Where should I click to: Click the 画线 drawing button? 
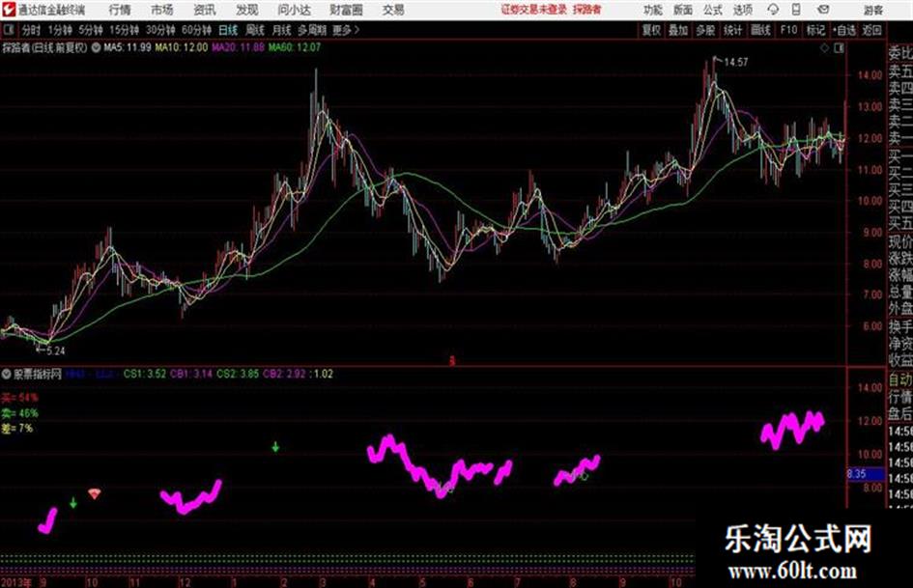pos(760,30)
